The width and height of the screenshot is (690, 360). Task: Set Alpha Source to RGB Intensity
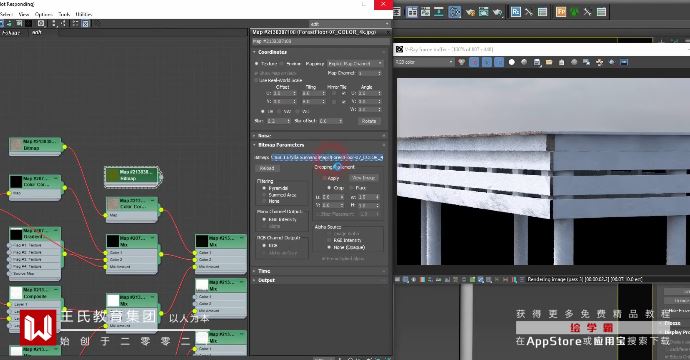329,240
